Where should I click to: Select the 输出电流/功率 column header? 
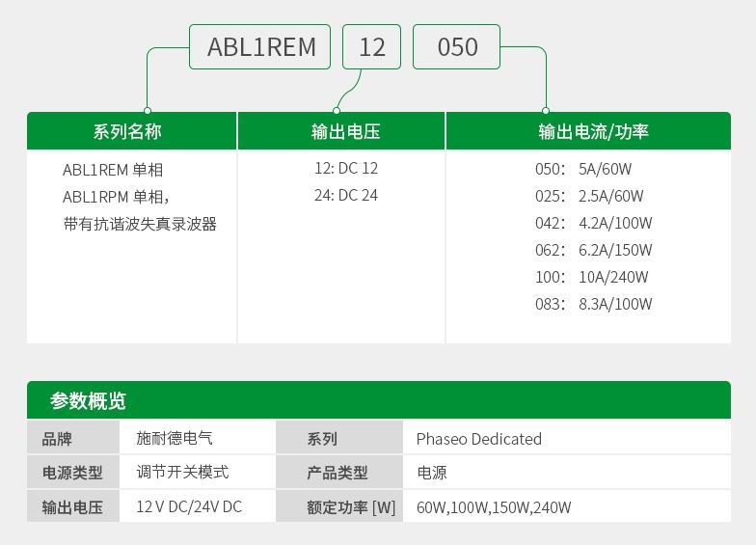click(588, 131)
